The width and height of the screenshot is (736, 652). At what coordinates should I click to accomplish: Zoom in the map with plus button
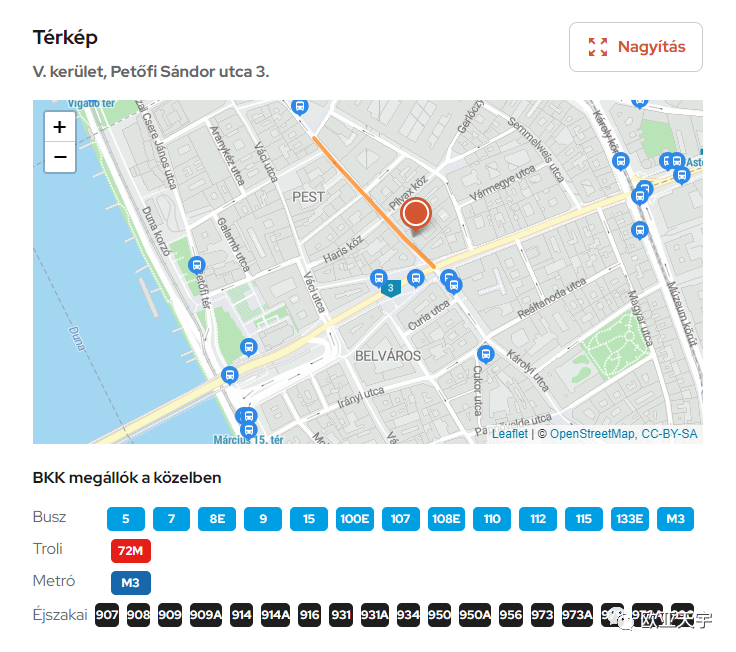tap(60, 127)
